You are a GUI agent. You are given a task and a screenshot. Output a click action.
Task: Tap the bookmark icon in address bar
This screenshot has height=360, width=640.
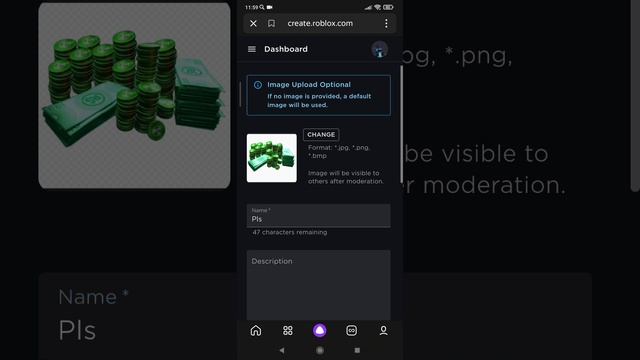[271, 24]
